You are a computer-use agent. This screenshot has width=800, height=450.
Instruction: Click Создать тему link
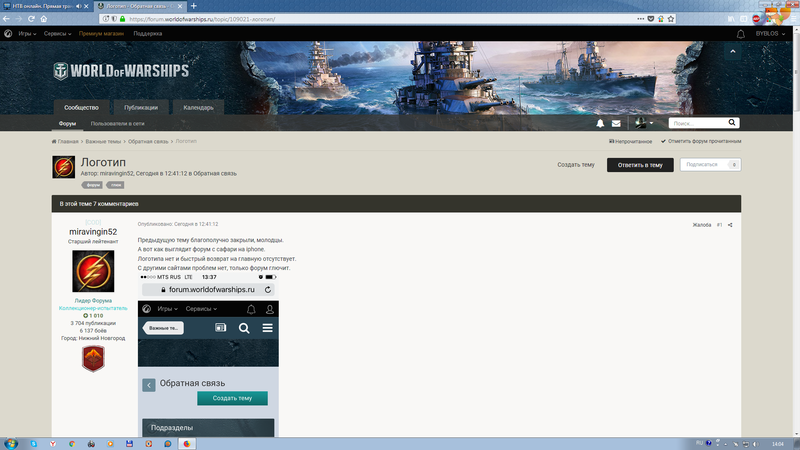(x=576, y=165)
